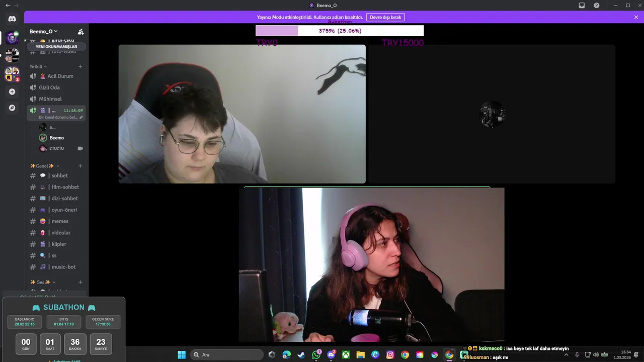This screenshot has width=644, height=362.
Task: Join the Acil Durum voice channel
Action: pyautogui.click(x=56, y=76)
